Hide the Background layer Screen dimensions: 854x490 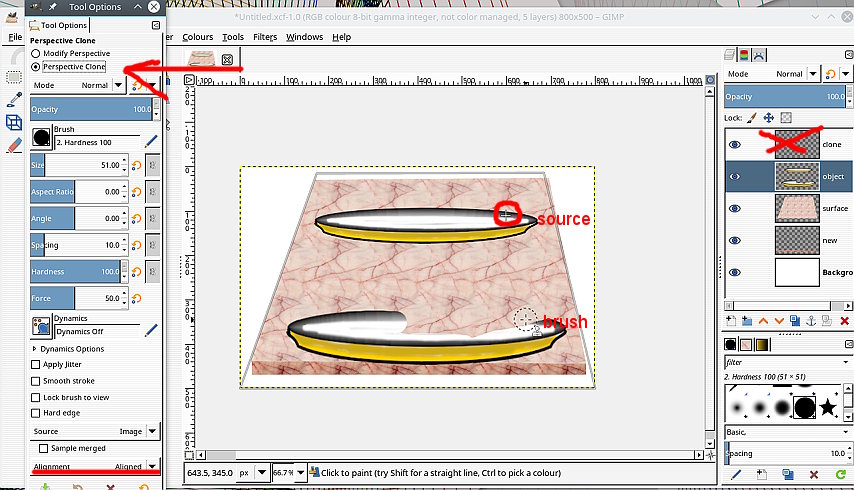(735, 273)
